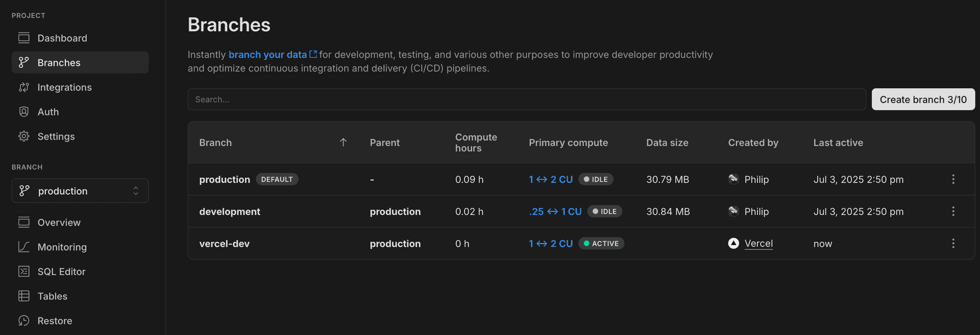Viewport: 980px width, 335px height.
Task: Click the Tables grid icon
Action: [x=24, y=296]
